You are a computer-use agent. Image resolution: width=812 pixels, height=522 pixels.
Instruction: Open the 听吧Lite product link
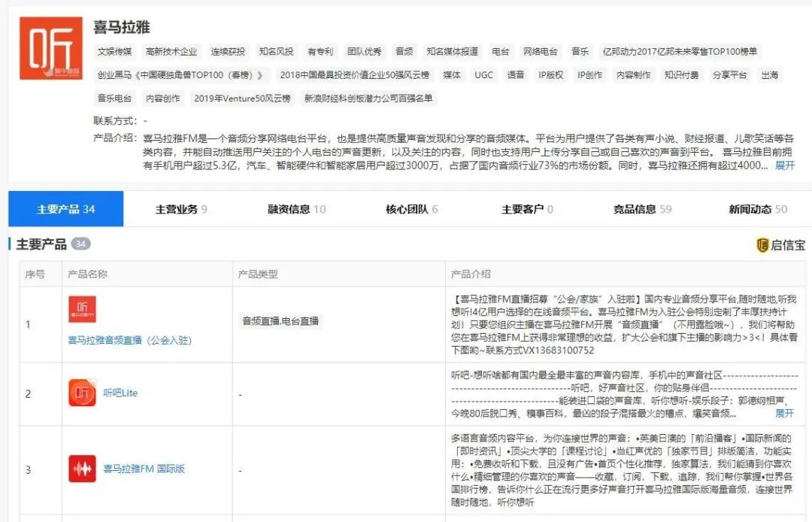120,393
